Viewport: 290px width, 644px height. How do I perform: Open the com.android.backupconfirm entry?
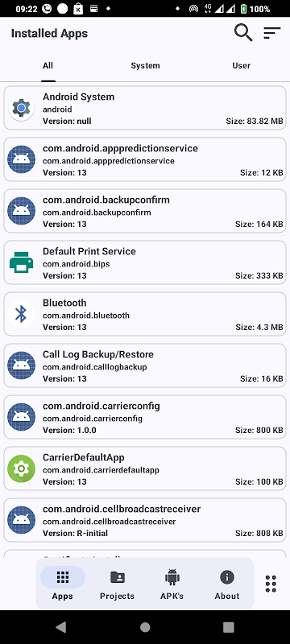(x=145, y=211)
